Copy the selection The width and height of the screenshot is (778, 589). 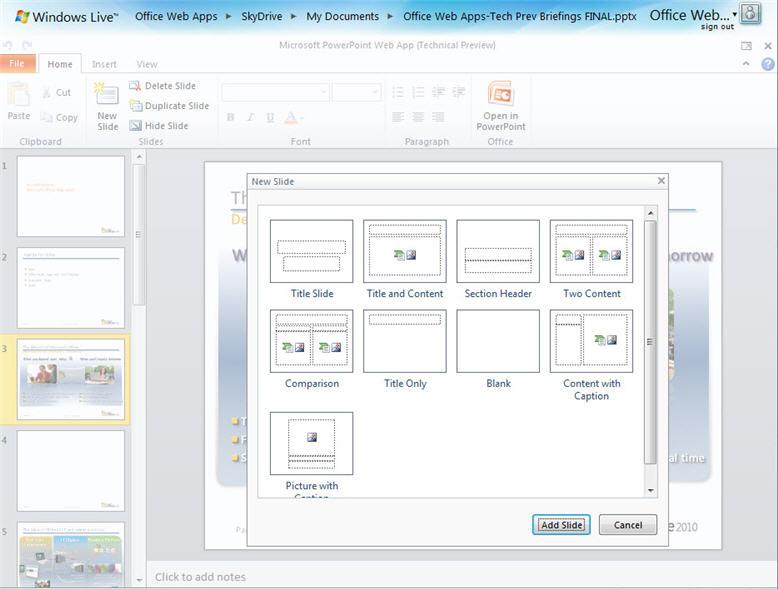(x=60, y=118)
